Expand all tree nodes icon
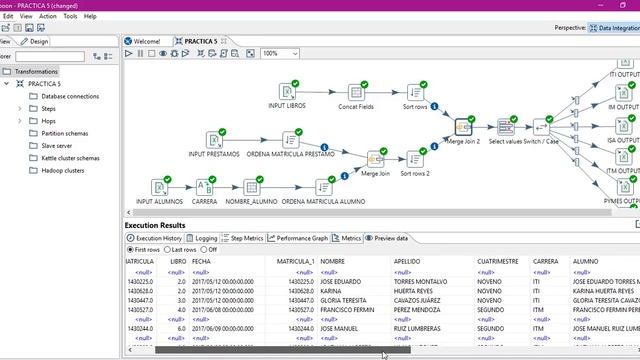Screen dimensions: 640x360 (97, 56)
